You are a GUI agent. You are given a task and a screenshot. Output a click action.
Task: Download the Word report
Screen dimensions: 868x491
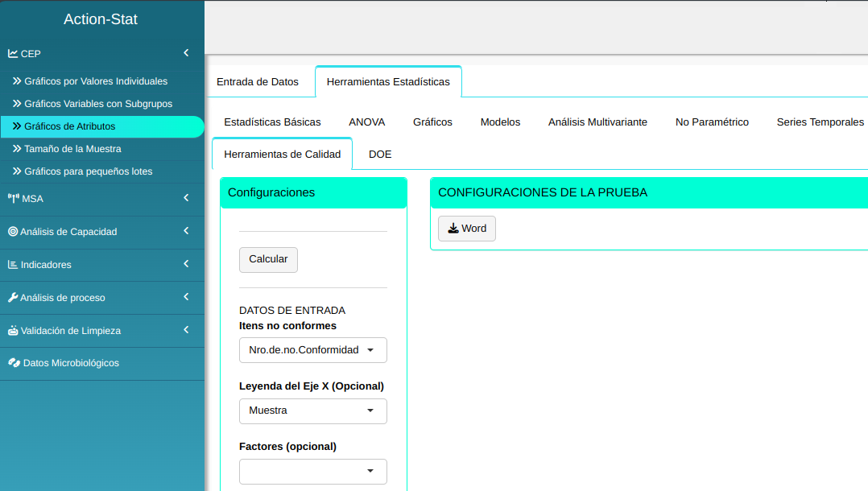coord(467,229)
